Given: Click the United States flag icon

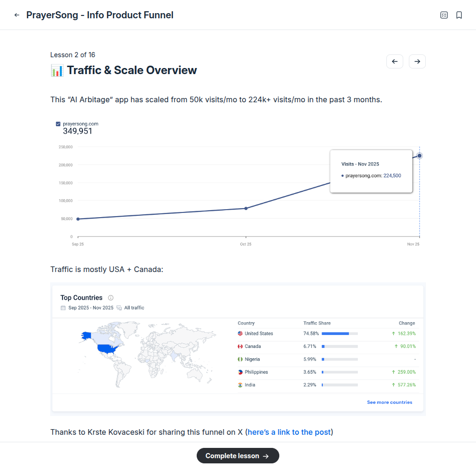Looking at the screenshot, I should pyautogui.click(x=240, y=333).
